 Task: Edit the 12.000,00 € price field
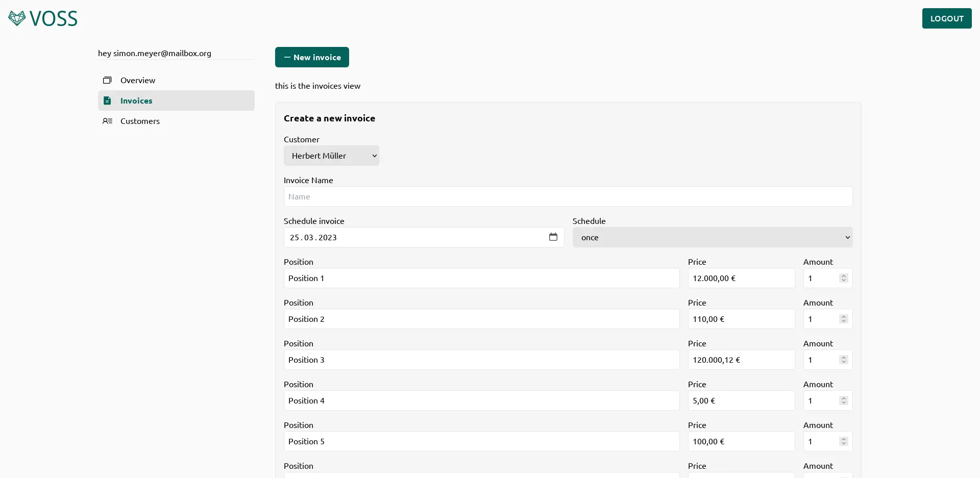point(741,278)
